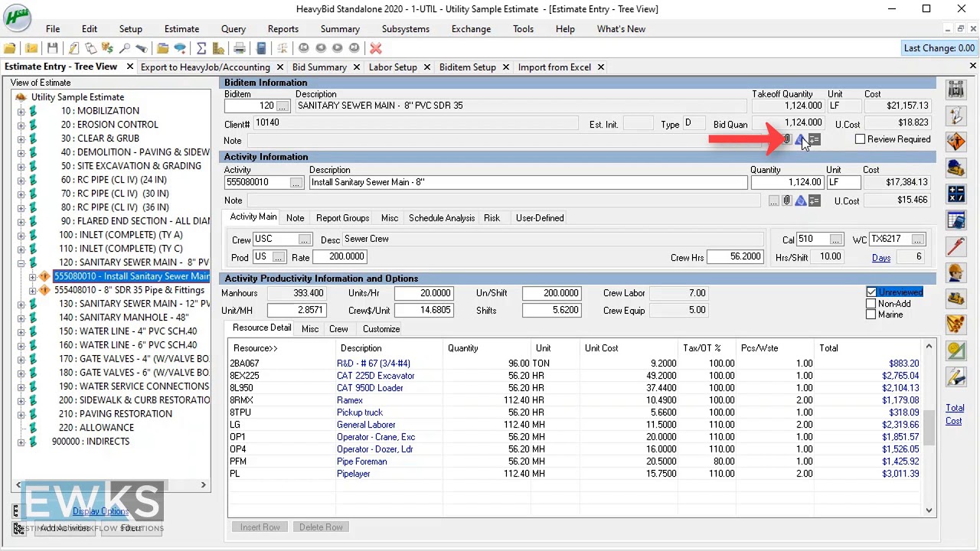Click the balance scales toolbar icon

283,48
